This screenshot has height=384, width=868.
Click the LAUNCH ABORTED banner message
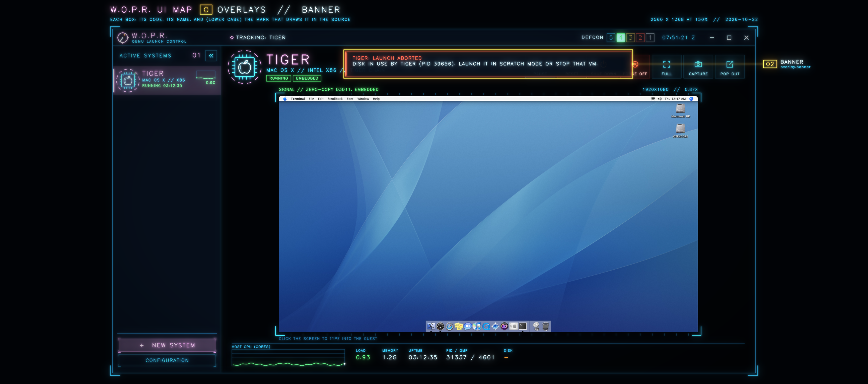488,64
